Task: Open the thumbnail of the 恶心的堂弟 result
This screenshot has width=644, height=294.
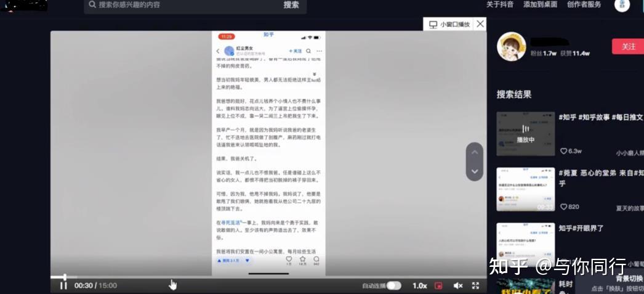Action: coord(525,189)
